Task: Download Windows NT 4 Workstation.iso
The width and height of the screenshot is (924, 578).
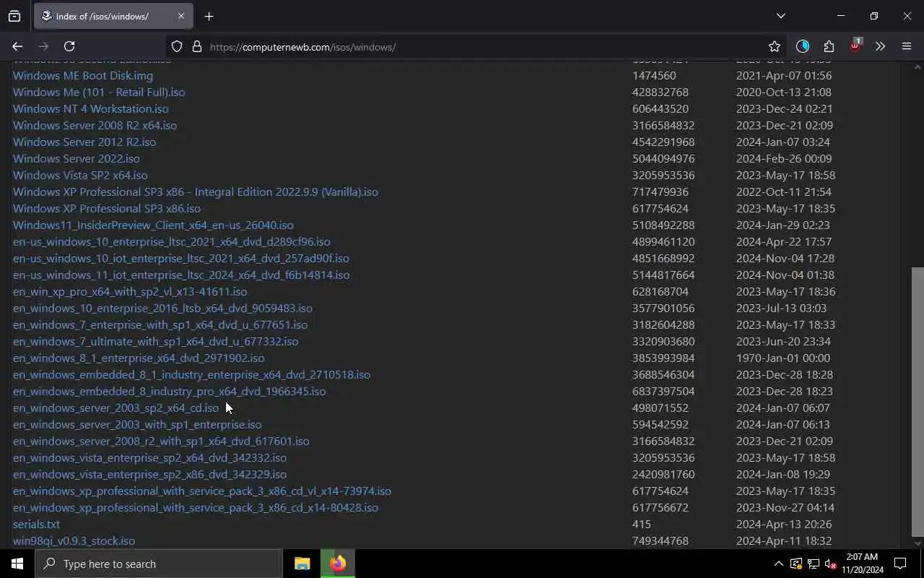Action: (90, 108)
